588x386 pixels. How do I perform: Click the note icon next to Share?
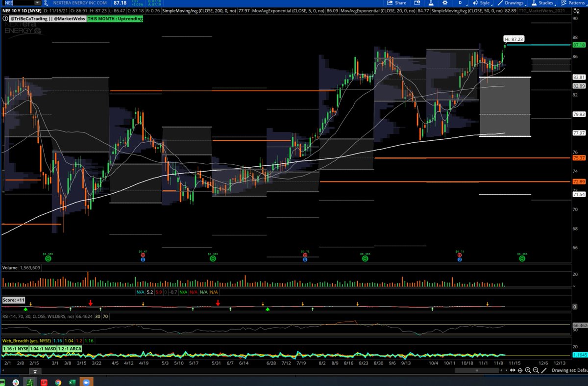417,3
